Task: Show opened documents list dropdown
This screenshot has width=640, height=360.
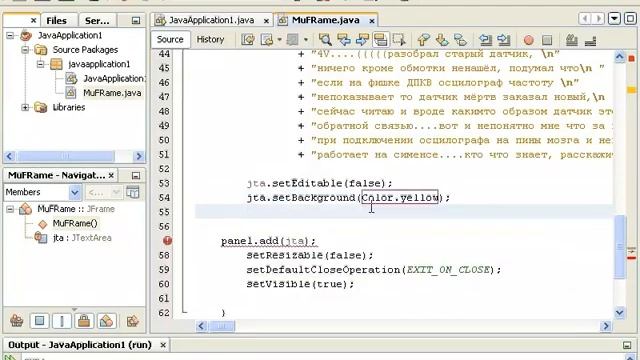Action: coord(614,19)
